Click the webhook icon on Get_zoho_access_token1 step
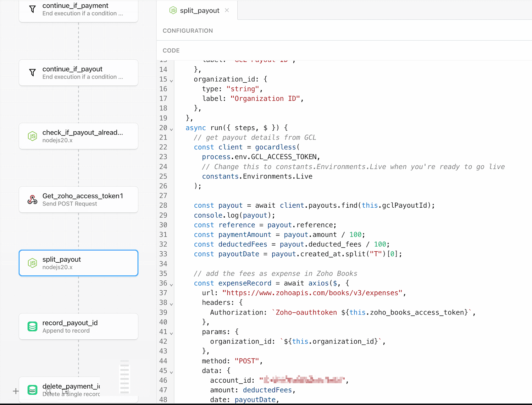 [x=32, y=199]
